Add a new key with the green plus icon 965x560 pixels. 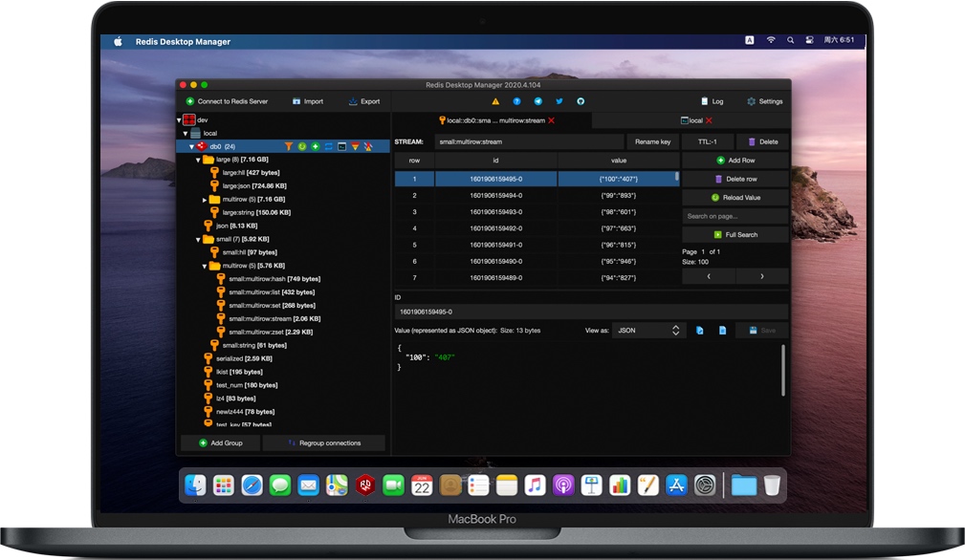click(x=315, y=145)
